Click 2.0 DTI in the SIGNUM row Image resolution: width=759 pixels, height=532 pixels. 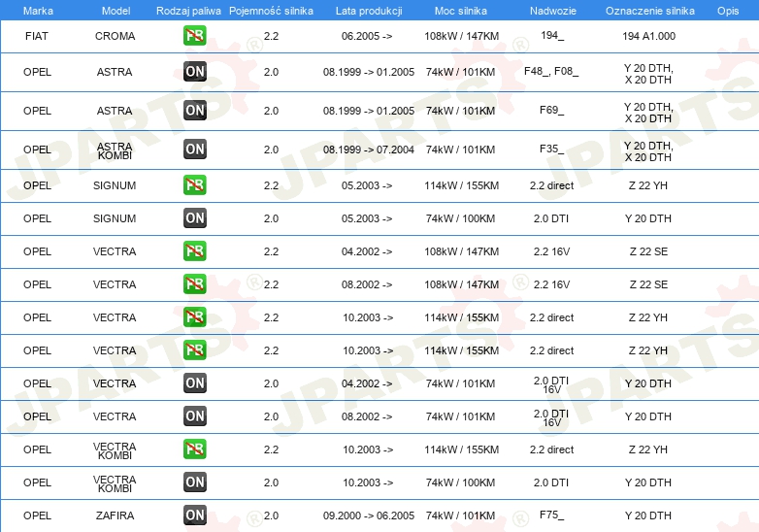551,218
